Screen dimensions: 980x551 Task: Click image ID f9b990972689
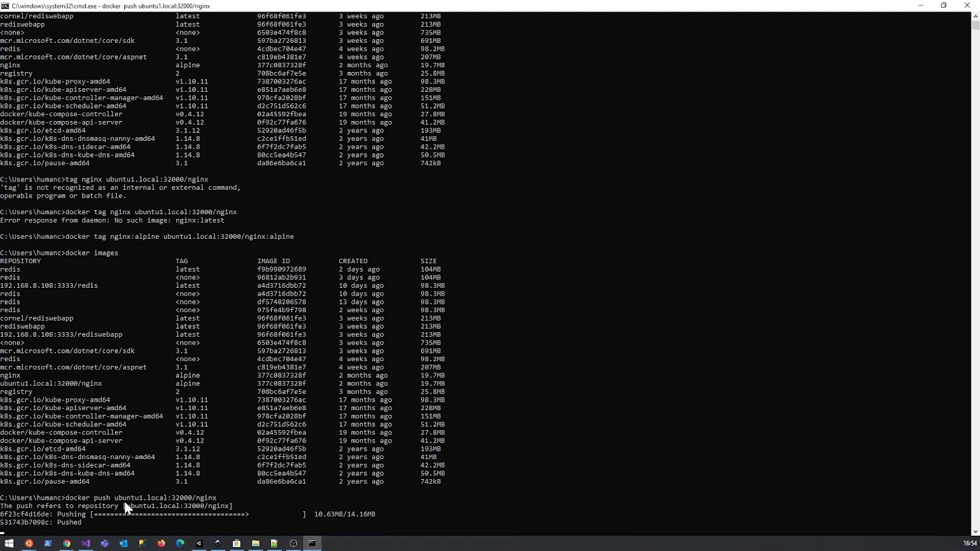(282, 269)
